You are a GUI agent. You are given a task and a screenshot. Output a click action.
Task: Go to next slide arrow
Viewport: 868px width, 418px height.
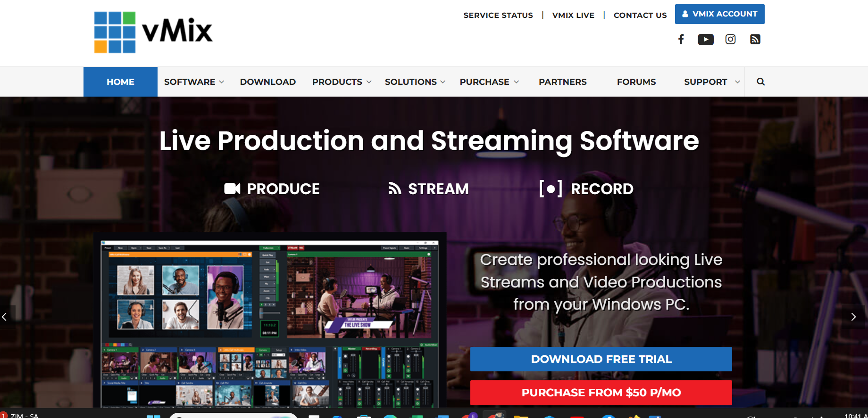point(853,317)
